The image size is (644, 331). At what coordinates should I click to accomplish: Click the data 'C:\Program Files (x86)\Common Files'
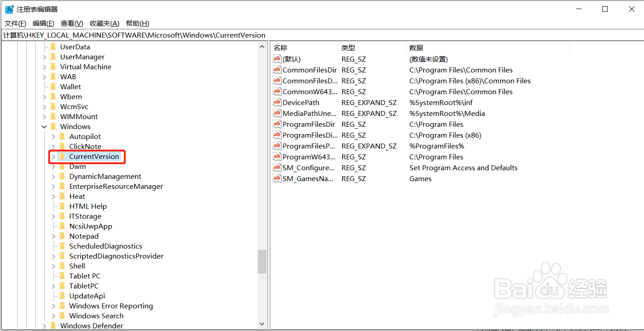[470, 81]
